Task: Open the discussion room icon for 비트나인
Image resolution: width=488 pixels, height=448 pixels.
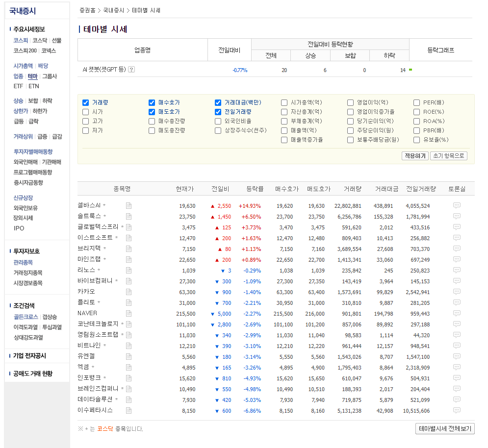Action: pyautogui.click(x=457, y=346)
